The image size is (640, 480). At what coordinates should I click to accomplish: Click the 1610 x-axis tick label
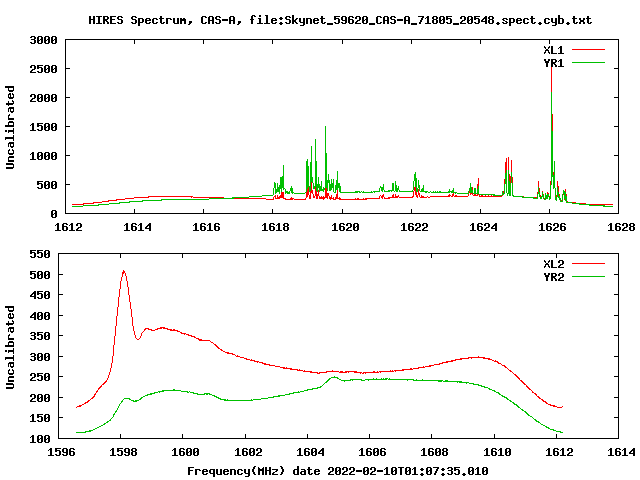click(497, 452)
